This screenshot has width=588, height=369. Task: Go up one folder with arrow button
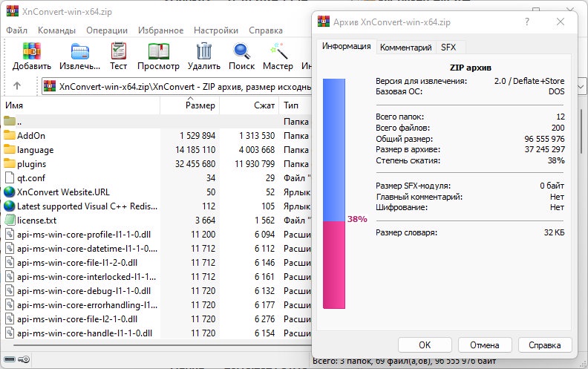(17, 85)
